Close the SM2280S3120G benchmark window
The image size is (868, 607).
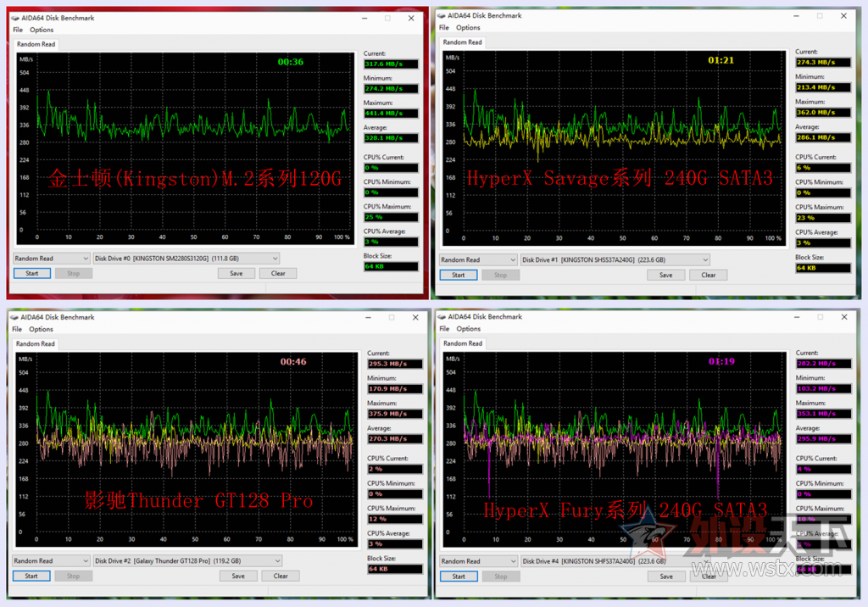pos(411,19)
